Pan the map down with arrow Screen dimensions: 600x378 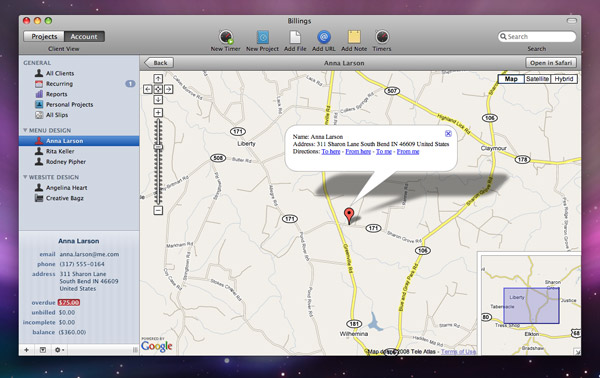pyautogui.click(x=158, y=99)
